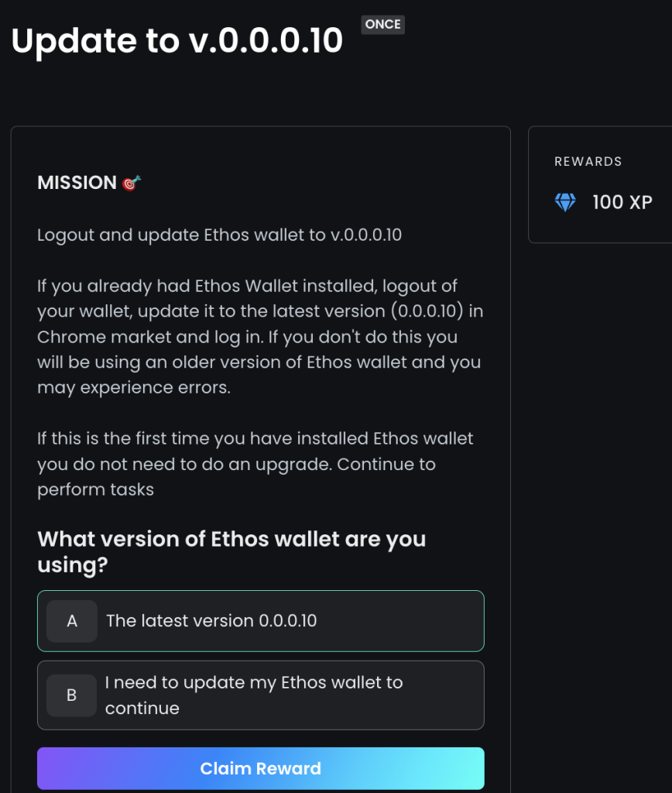Click the paragraph about first time install
The image size is (672, 793).
(x=255, y=464)
